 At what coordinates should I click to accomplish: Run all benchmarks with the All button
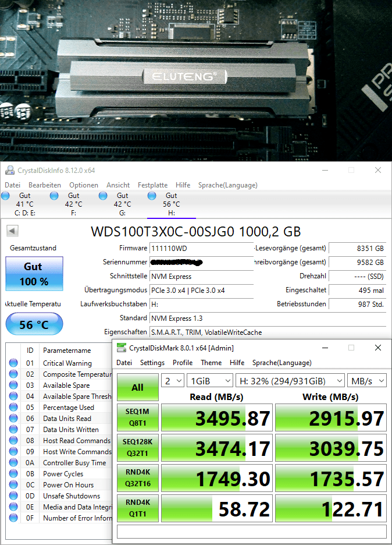click(x=138, y=387)
